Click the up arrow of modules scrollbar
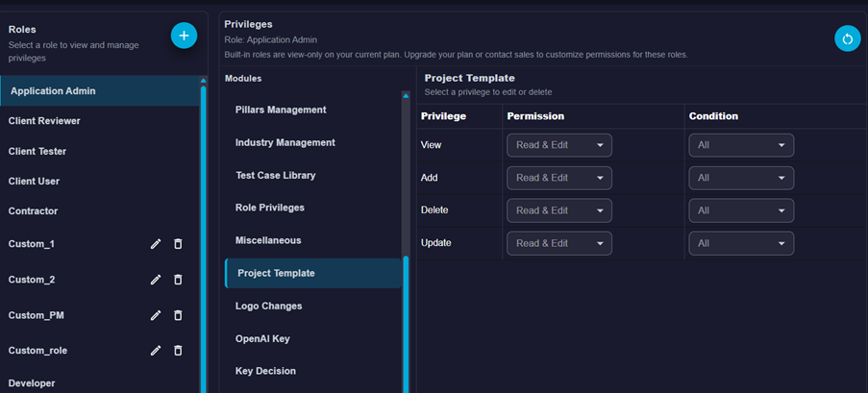Viewport: 868px width, 393px height. click(406, 96)
